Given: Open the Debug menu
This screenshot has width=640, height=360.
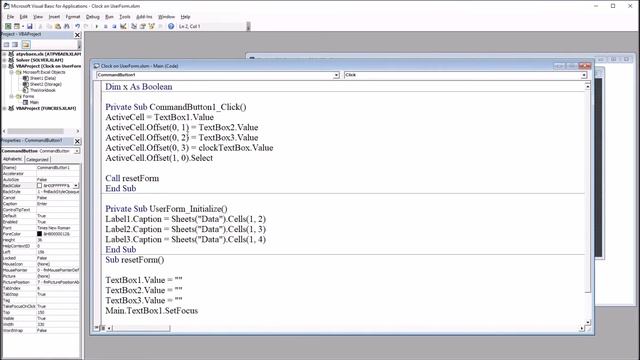Looking at the screenshot, I should point(93,17).
